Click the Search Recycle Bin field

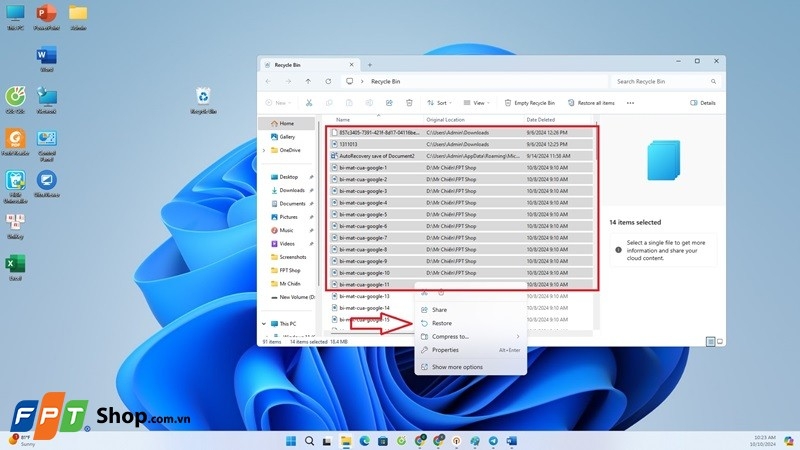click(x=665, y=82)
